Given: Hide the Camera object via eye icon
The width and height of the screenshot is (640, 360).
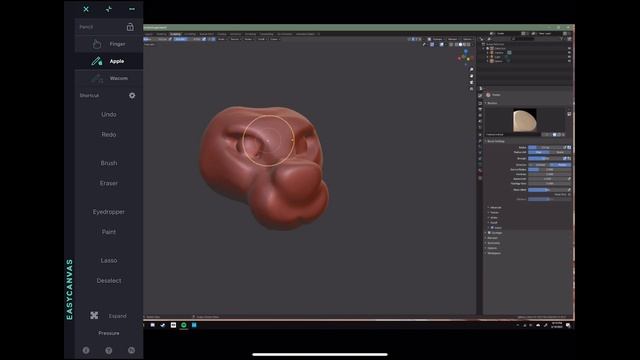Looking at the screenshot, I should click(569, 53).
